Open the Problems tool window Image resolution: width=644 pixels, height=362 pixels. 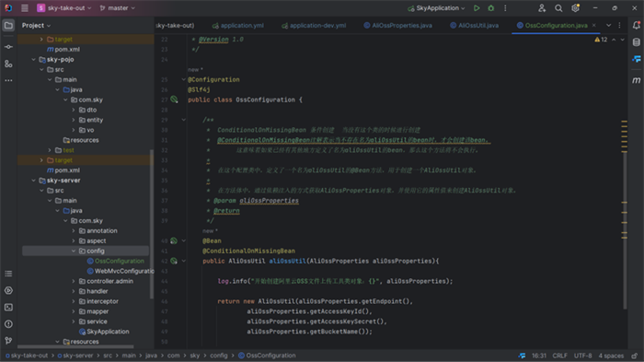coord(8,324)
